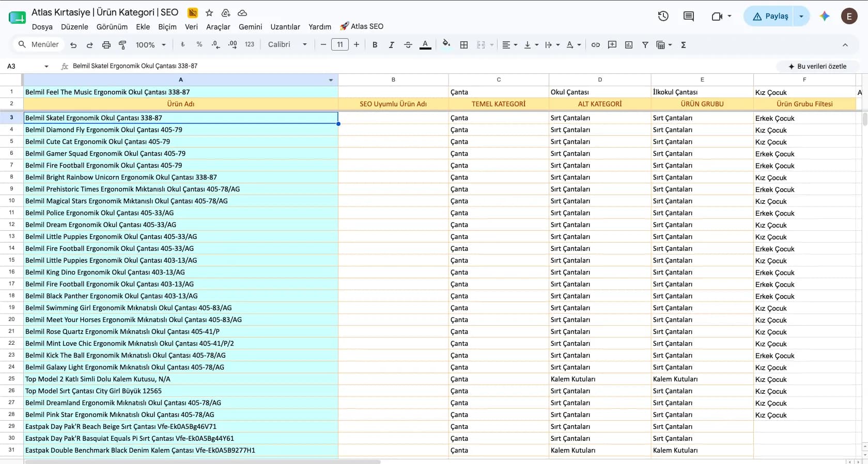Activate the paint format tool
The image size is (868, 464).
pyautogui.click(x=122, y=45)
